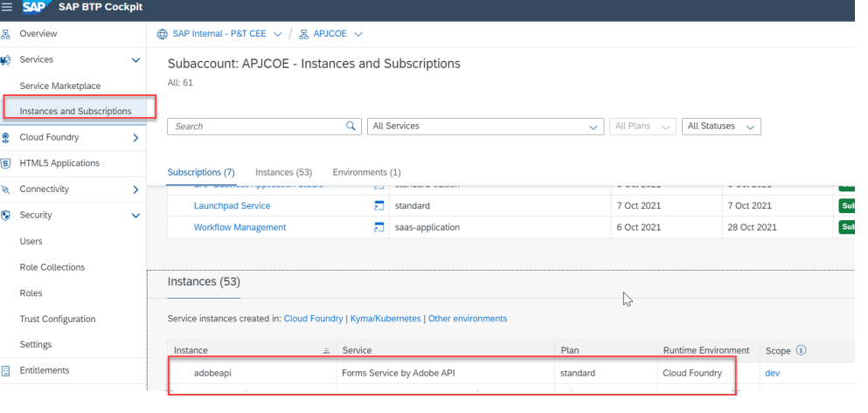This screenshot has height=413, width=868.
Task: Collapse the Security section chevron
Action: [x=135, y=215]
